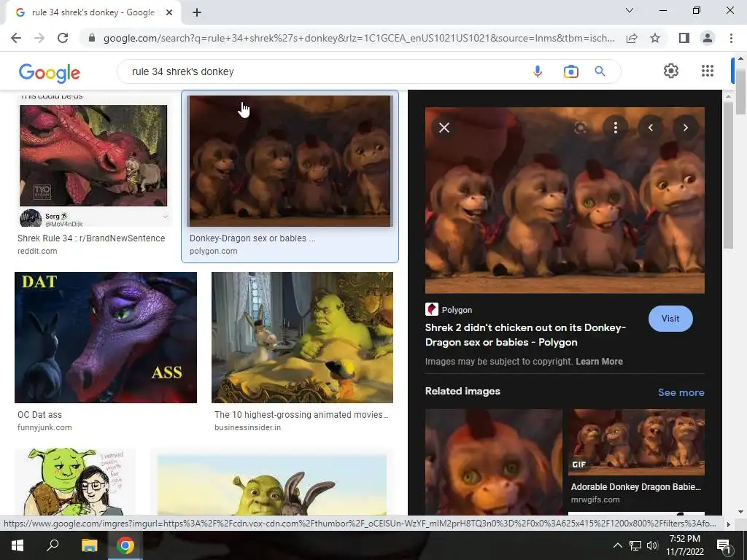Show next image in preview
The height and width of the screenshot is (560, 747).
686,128
